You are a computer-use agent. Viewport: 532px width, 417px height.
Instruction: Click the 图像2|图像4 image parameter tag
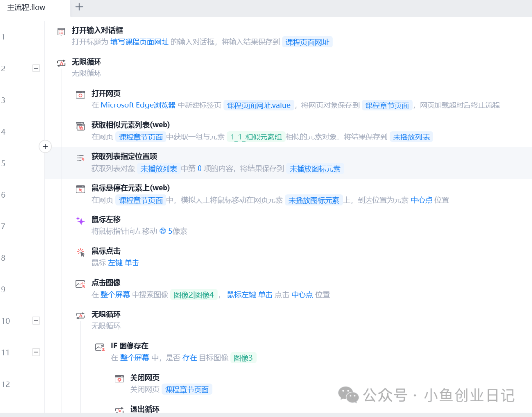[x=194, y=295]
